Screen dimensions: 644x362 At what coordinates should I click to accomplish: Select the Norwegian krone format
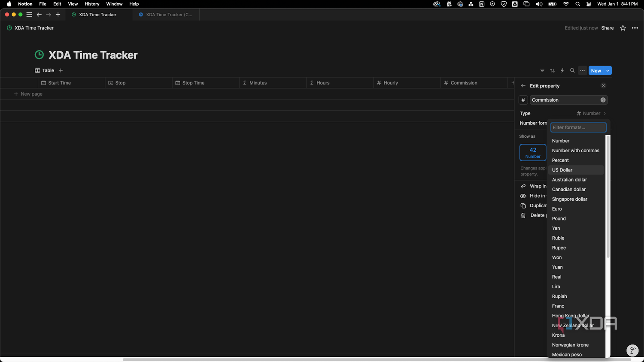pyautogui.click(x=576, y=345)
